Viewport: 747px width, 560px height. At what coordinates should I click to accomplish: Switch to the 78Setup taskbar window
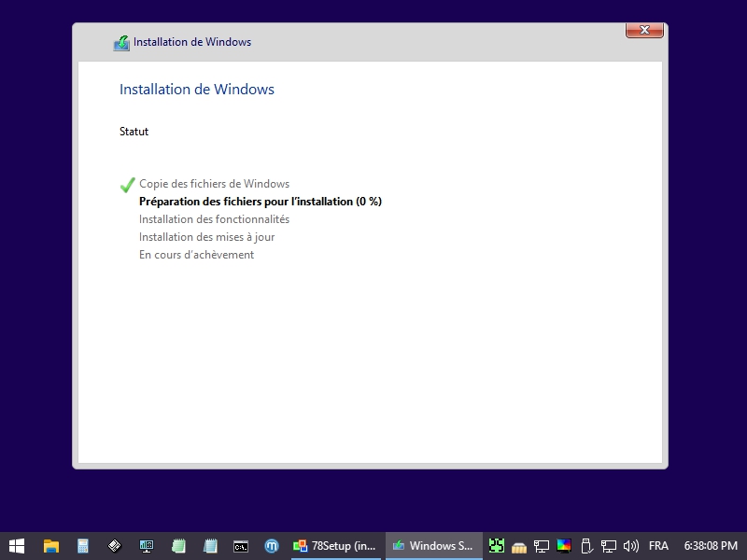click(335, 546)
